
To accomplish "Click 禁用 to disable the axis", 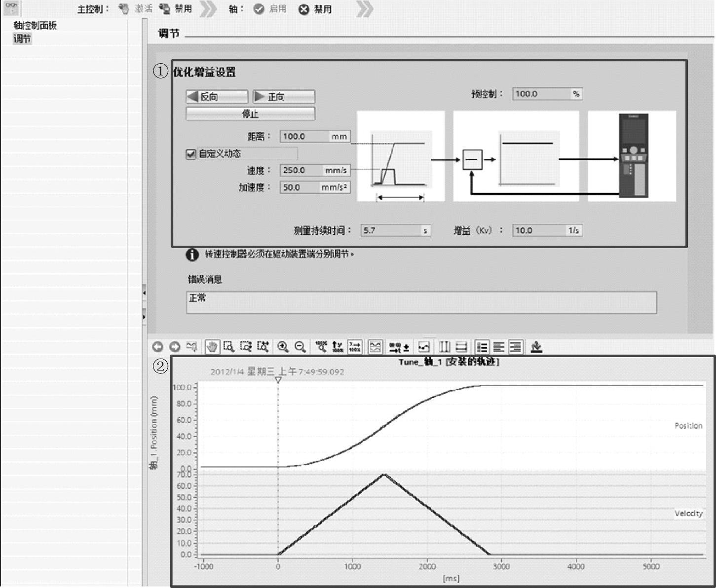I will pos(316,9).
